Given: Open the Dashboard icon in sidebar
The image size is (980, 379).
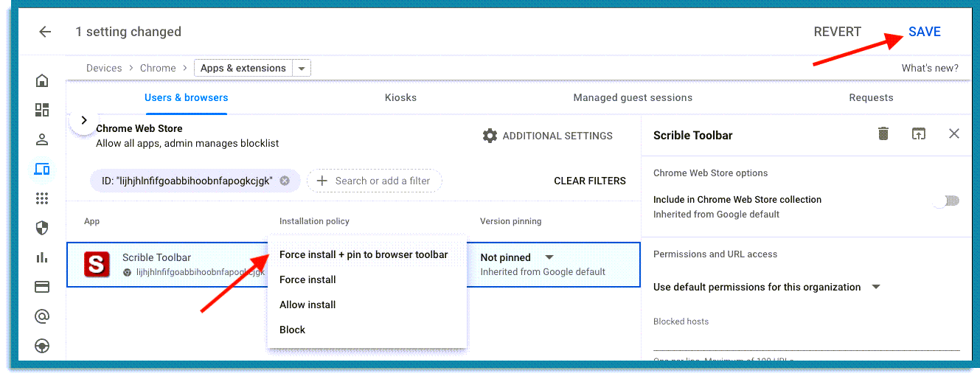Looking at the screenshot, I should [x=42, y=110].
